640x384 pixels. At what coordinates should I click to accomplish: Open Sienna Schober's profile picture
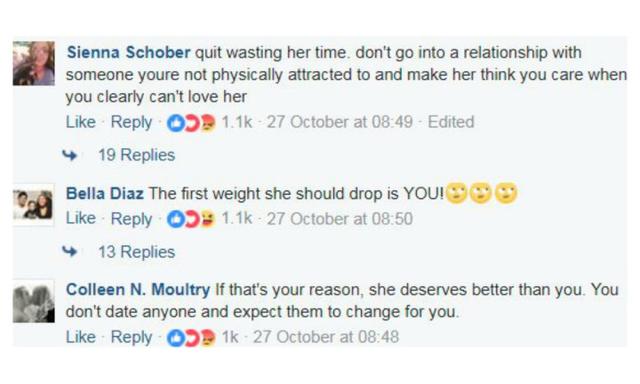[x=33, y=63]
